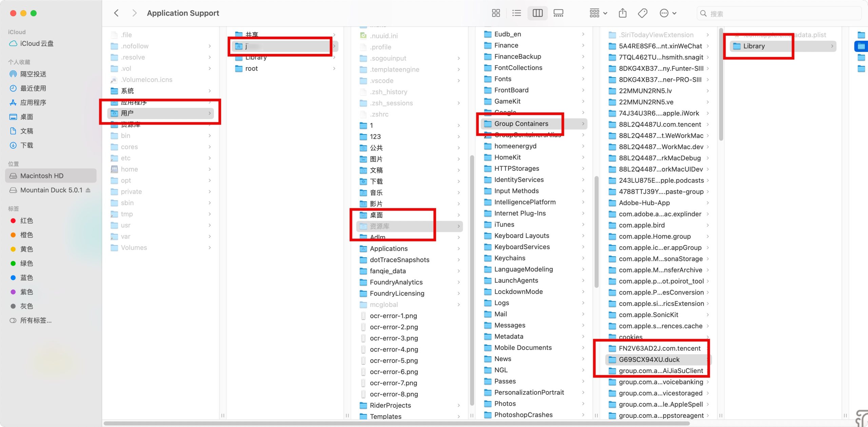
Task: Click the search (搜索) field
Action: 780,14
